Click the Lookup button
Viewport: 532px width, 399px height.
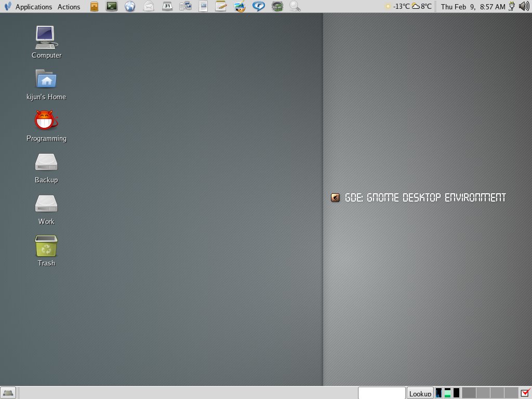point(420,393)
